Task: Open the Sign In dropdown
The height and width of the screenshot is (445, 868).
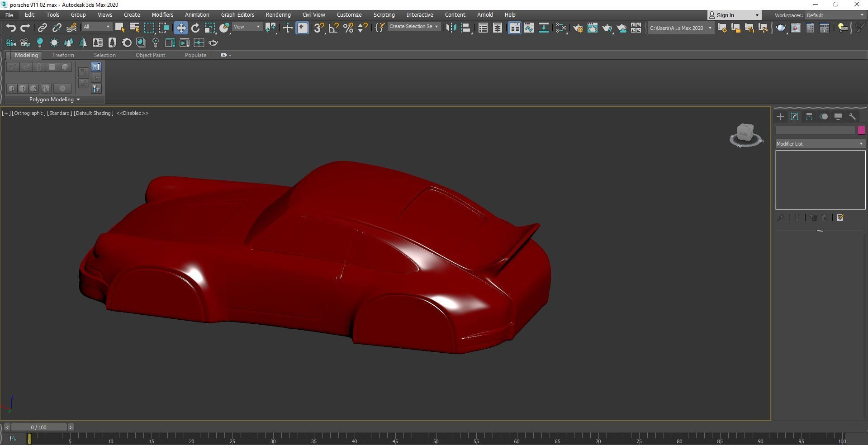Action: click(734, 15)
